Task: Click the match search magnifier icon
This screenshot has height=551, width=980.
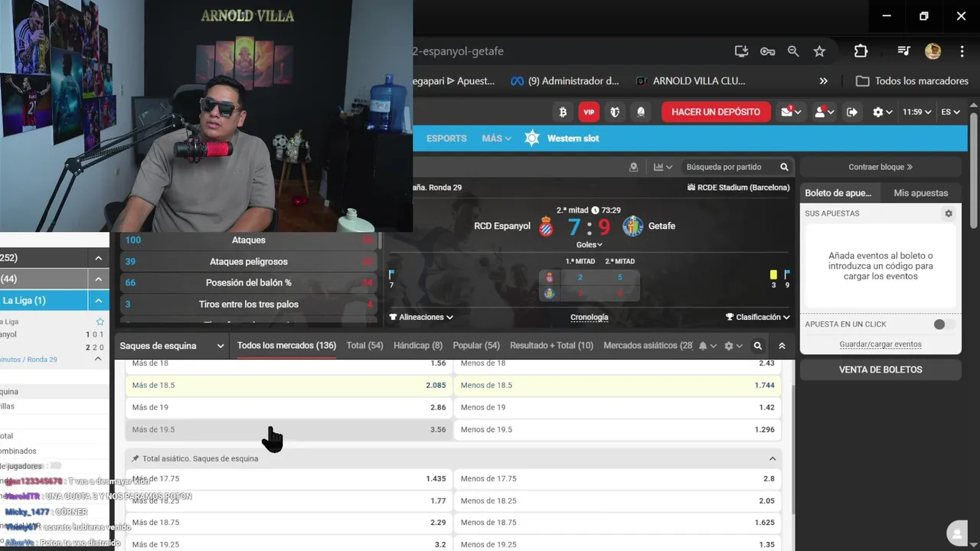Action: pyautogui.click(x=784, y=167)
